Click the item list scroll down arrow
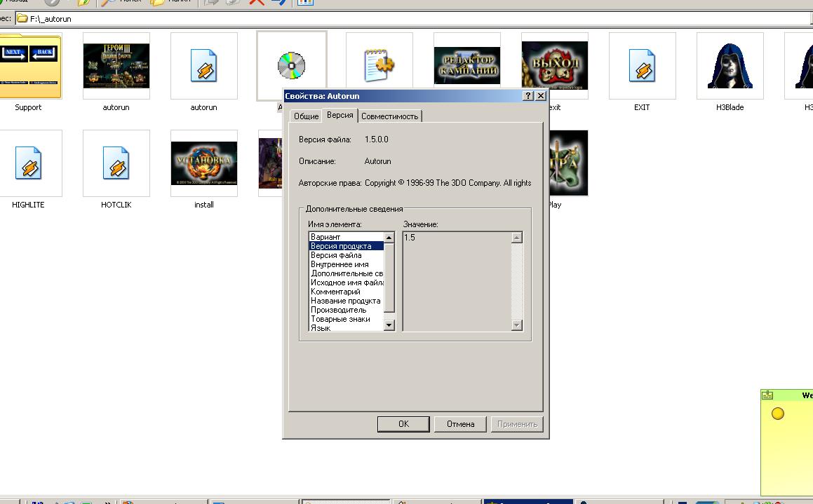 (389, 325)
